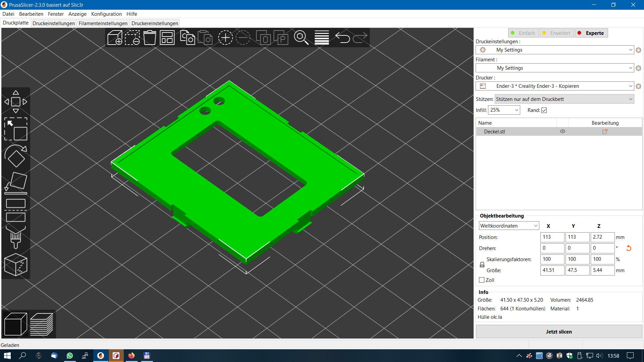Open the Weltkoordinaten dropdown
This screenshot has width=644, height=362.
click(x=509, y=226)
